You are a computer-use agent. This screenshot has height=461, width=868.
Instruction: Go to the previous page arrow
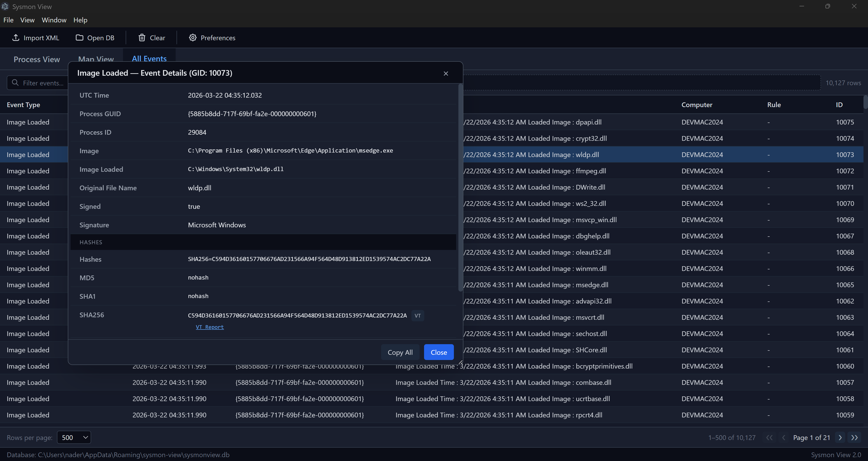tap(784, 437)
